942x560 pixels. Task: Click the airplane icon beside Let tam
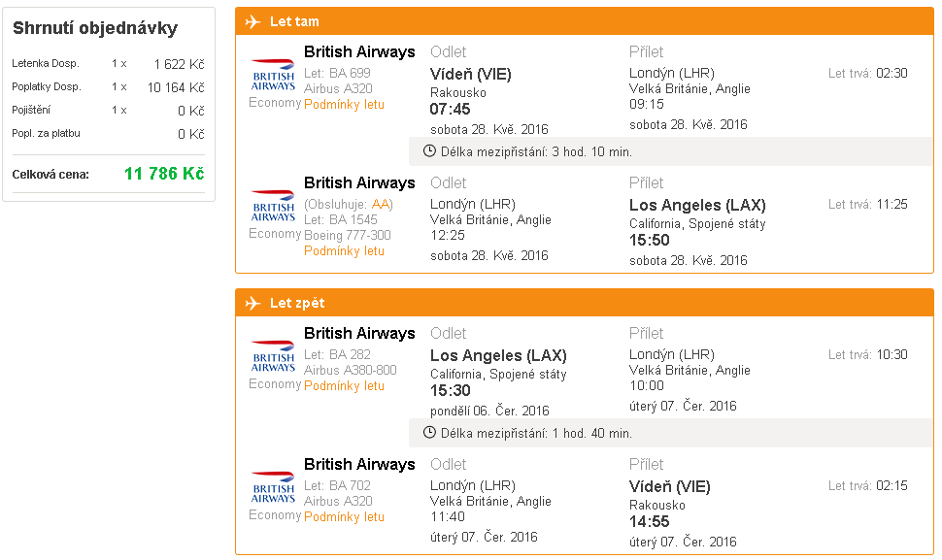(252, 22)
